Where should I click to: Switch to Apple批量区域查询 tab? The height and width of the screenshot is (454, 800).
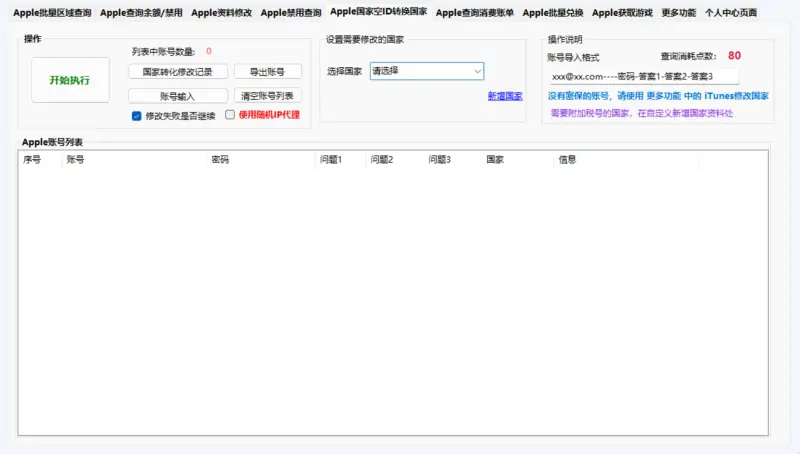click(x=52, y=13)
